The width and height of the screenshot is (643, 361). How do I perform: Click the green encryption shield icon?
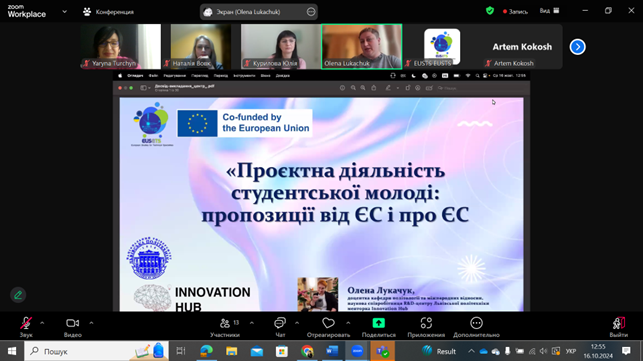click(x=490, y=11)
